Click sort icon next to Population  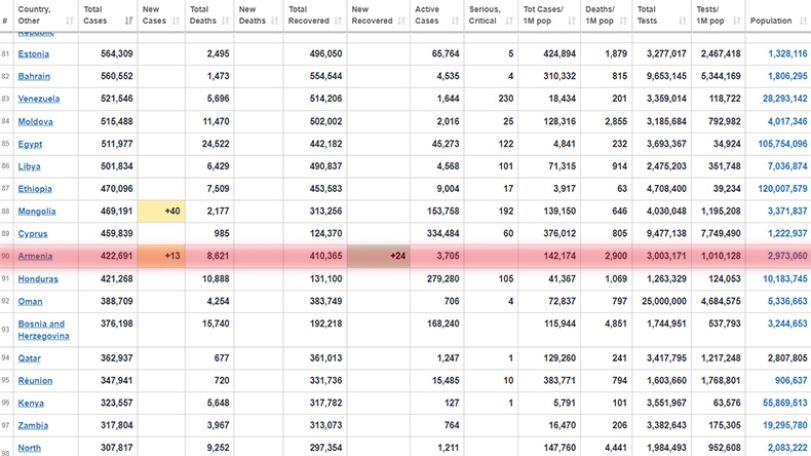coord(803,21)
